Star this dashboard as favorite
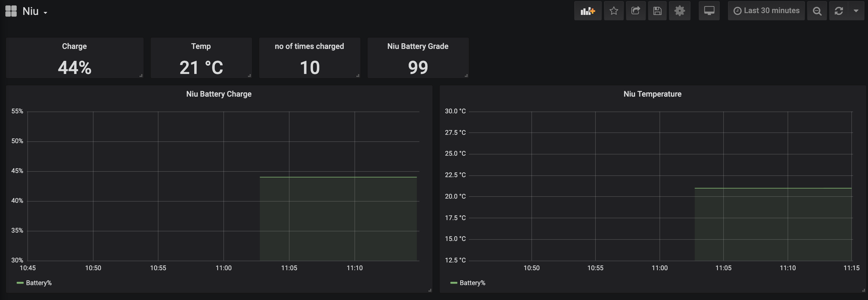868x300 pixels. pos(614,11)
